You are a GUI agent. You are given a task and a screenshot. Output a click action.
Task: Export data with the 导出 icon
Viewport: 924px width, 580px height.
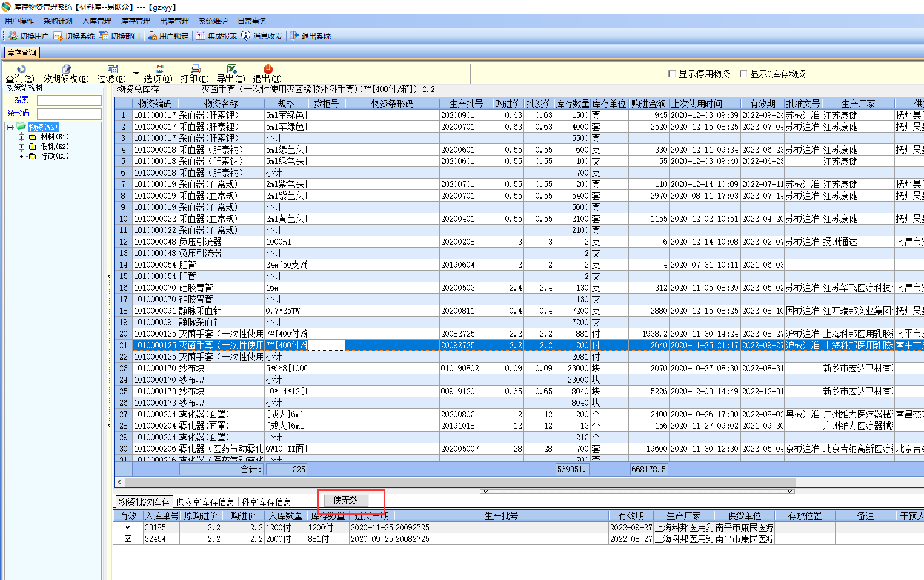231,70
